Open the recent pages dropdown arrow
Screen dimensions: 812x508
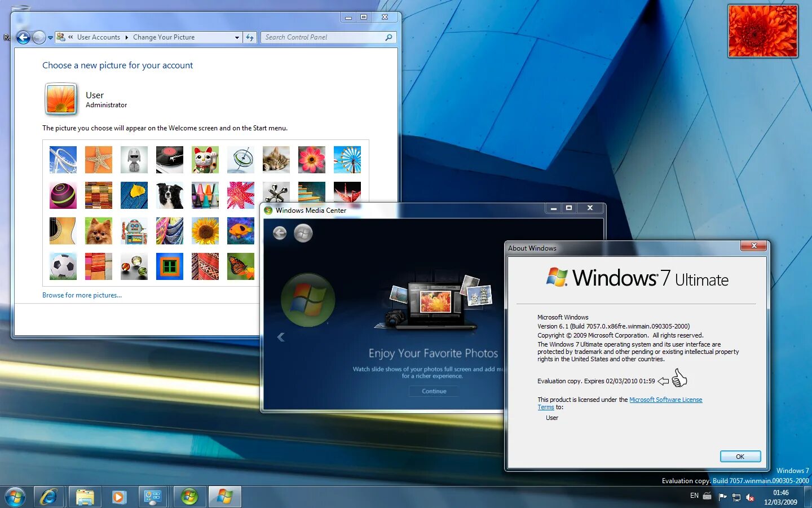50,38
